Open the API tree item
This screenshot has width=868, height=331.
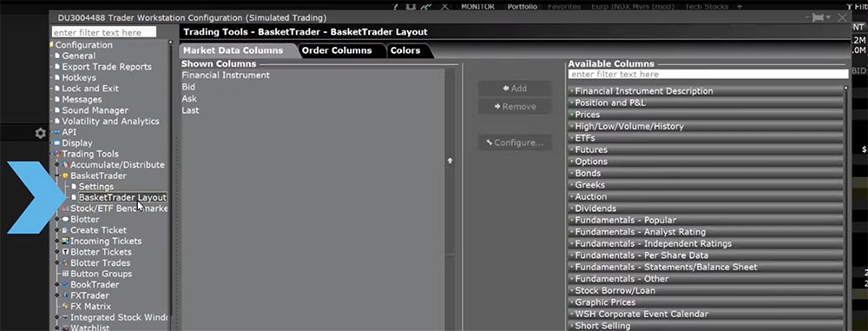[69, 132]
